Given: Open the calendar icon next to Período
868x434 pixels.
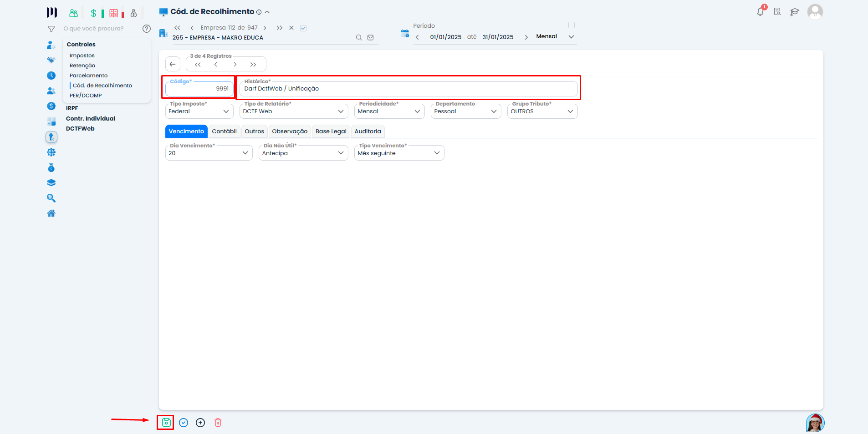Looking at the screenshot, I should (404, 33).
